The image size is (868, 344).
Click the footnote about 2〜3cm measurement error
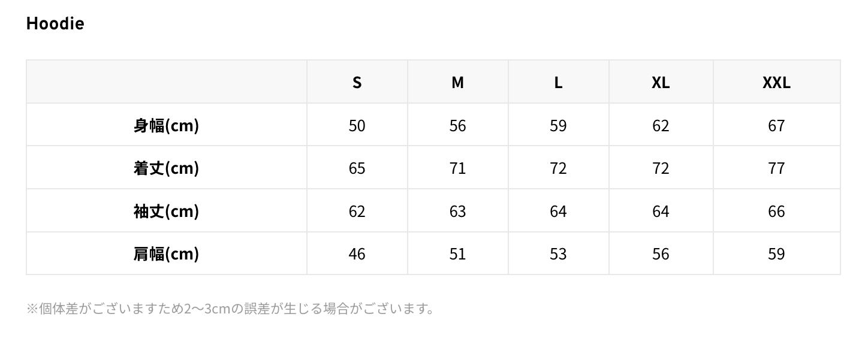pos(230,309)
